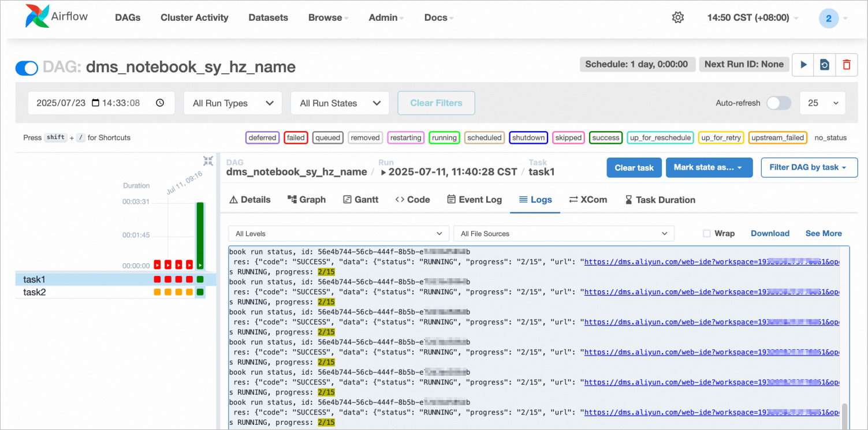Click the green success square in the task1 row
868x430 pixels.
click(x=200, y=279)
